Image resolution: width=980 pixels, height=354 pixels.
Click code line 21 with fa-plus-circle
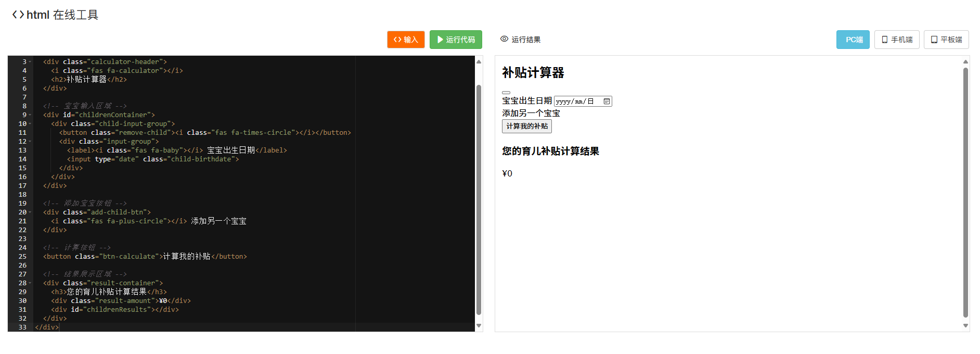tap(149, 221)
